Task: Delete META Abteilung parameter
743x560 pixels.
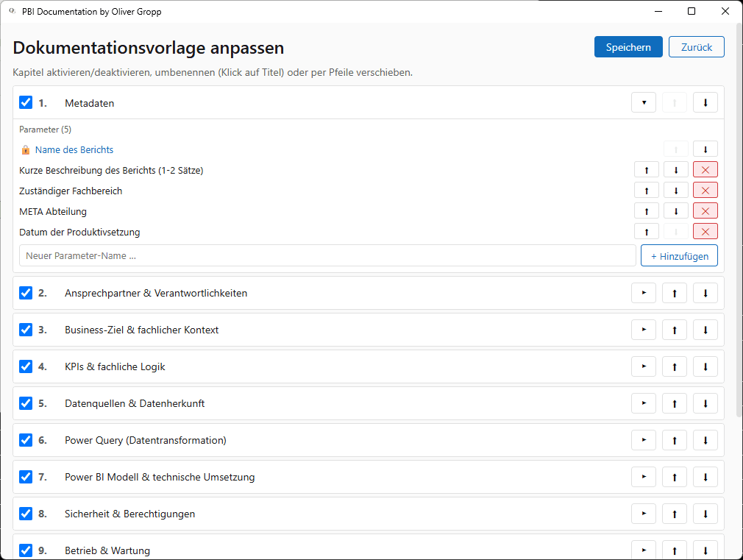Action: pos(705,211)
